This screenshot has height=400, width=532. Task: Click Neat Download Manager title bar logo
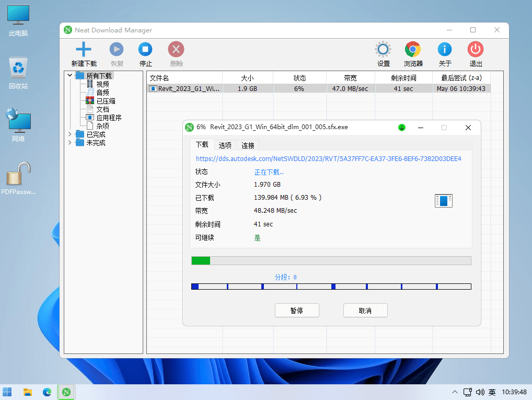click(68, 30)
